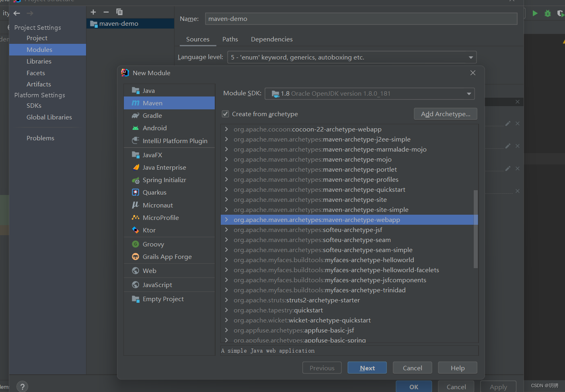This screenshot has width=565, height=392.
Task: Expand cocoon-22-archetype-webapp node
Action: (x=226, y=129)
